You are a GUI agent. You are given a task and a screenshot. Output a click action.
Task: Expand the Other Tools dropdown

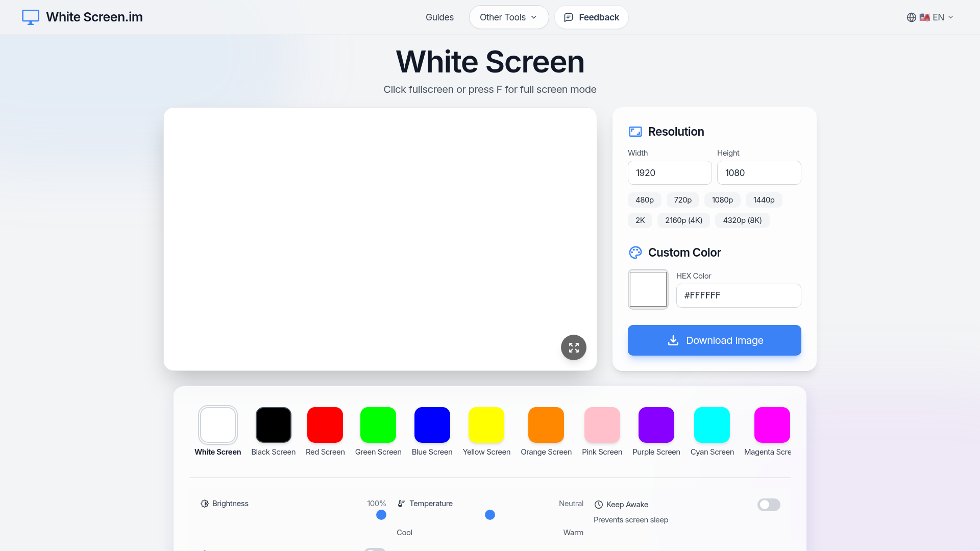(509, 17)
